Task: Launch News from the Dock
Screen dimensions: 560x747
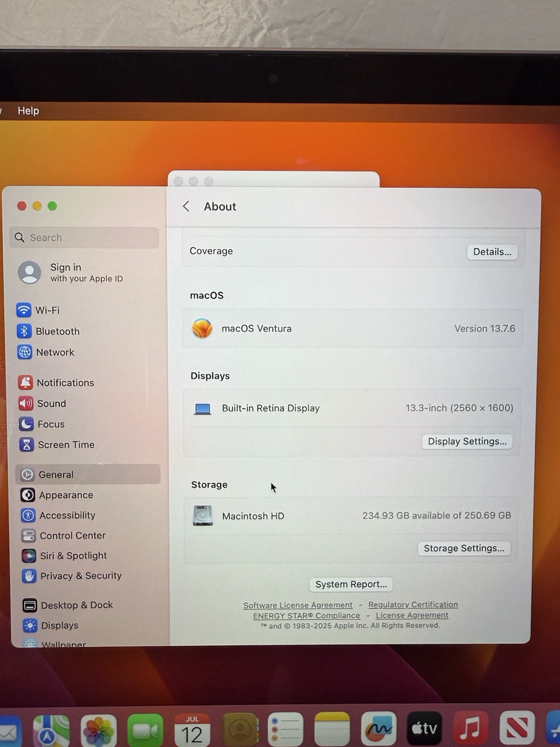Action: [x=517, y=727]
